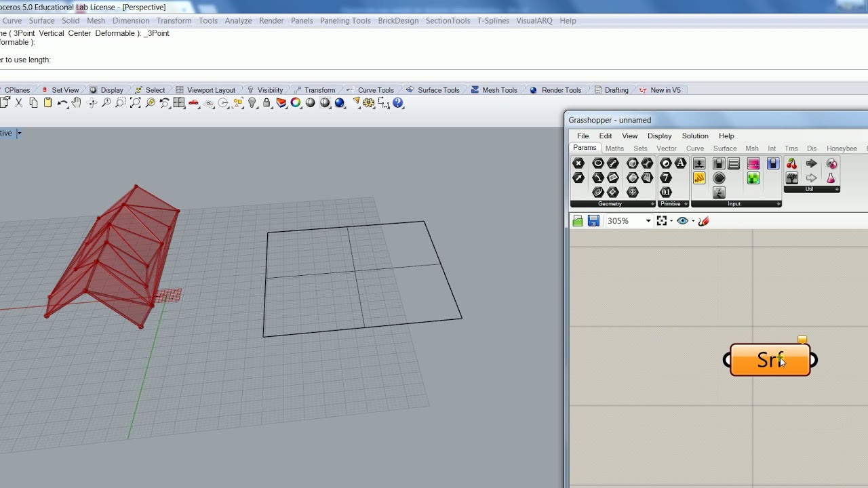868x488 pixels.
Task: Save the Grasshopper document with disk icon
Action: (593, 221)
